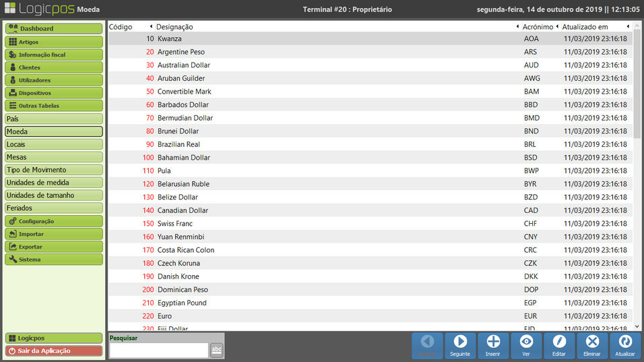Click the Inserir plus icon button

pyautogui.click(x=493, y=345)
